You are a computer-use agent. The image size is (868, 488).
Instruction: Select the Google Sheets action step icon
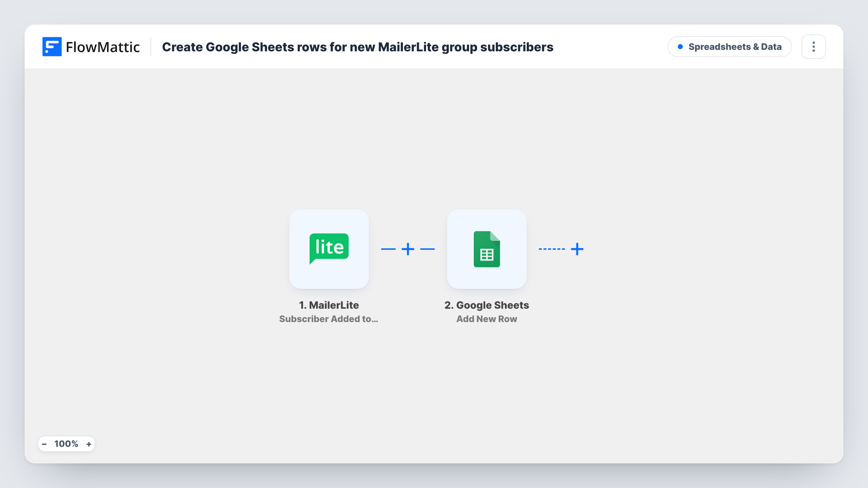tap(487, 249)
